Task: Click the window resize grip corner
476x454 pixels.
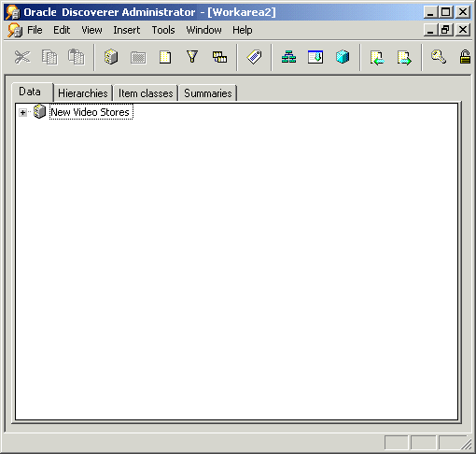Action: tap(467, 445)
